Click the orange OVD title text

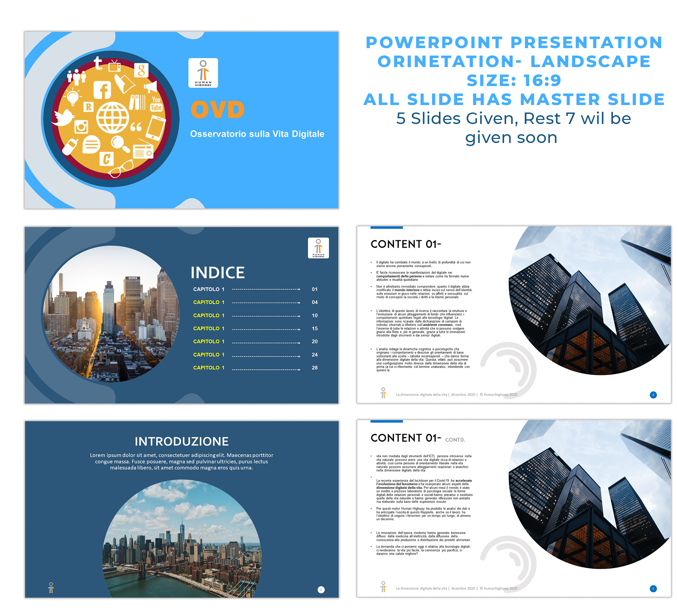click(x=217, y=109)
